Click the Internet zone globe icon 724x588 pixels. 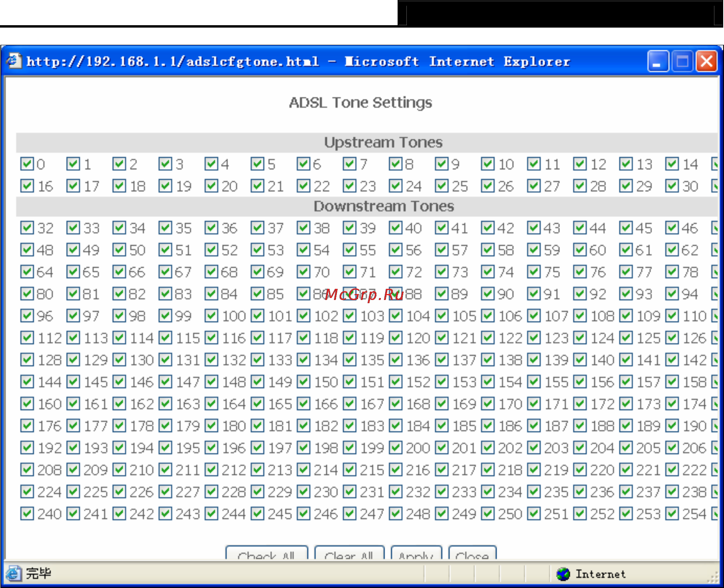563,574
